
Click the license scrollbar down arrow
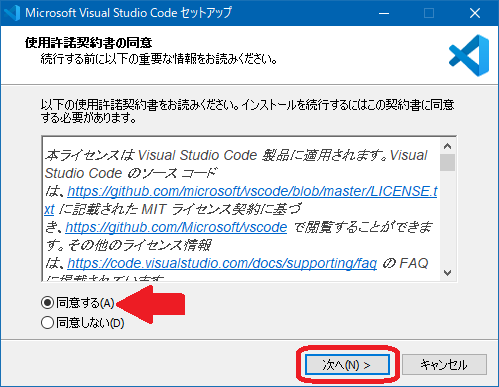pos(448,273)
